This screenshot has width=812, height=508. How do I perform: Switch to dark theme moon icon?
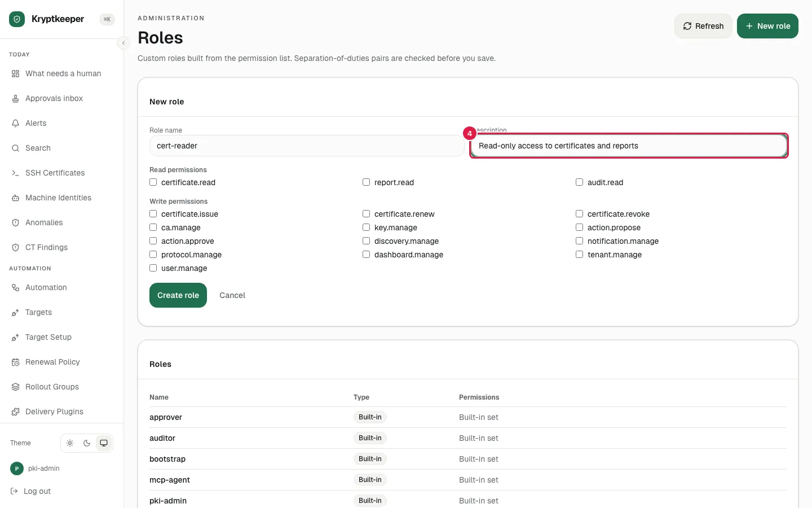[x=87, y=443]
